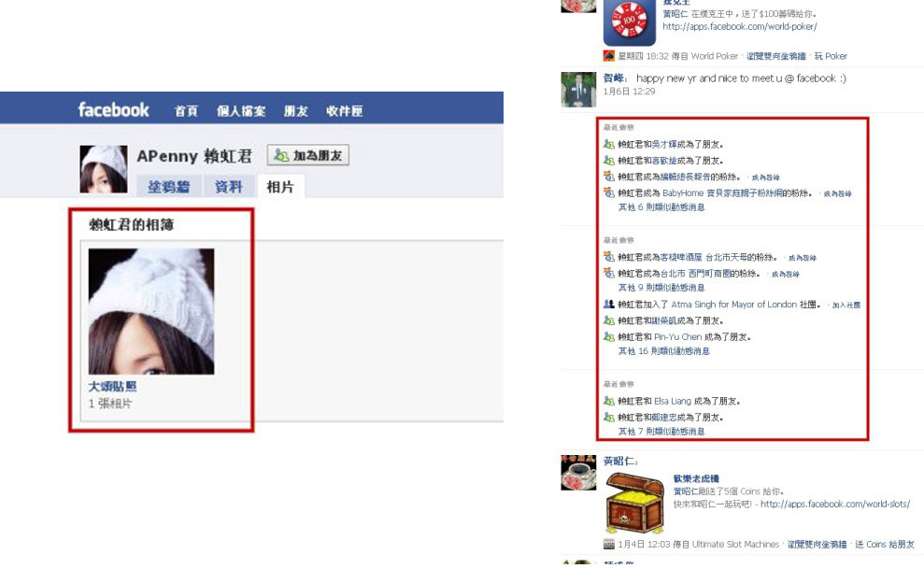
Task: Open 個人檔案 profile menu item
Action: pyautogui.click(x=241, y=111)
